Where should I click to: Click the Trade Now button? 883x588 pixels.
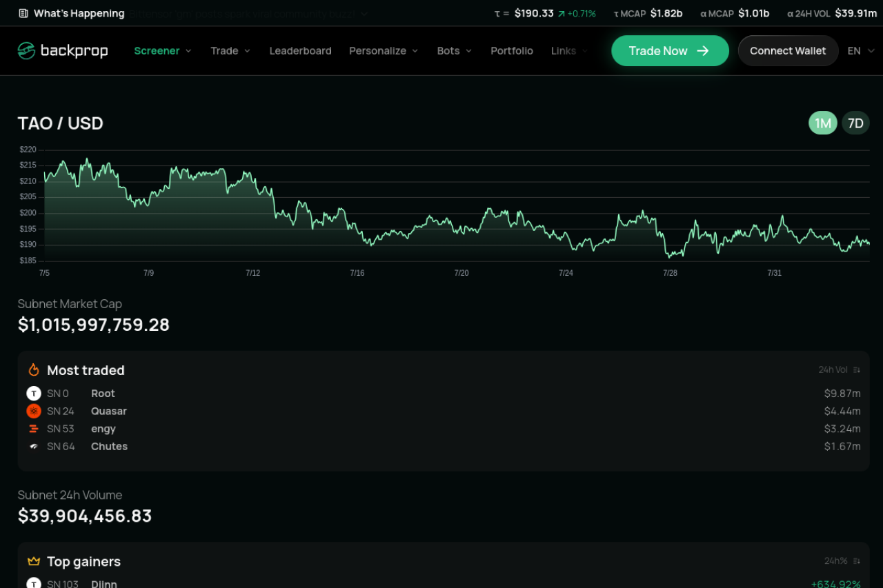(x=670, y=51)
